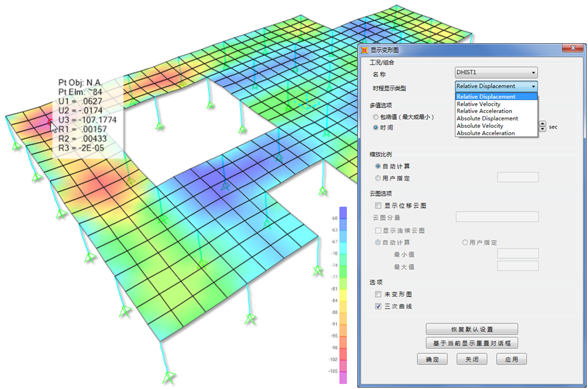
Task: Check the 未变形图 option
Action: pos(378,295)
